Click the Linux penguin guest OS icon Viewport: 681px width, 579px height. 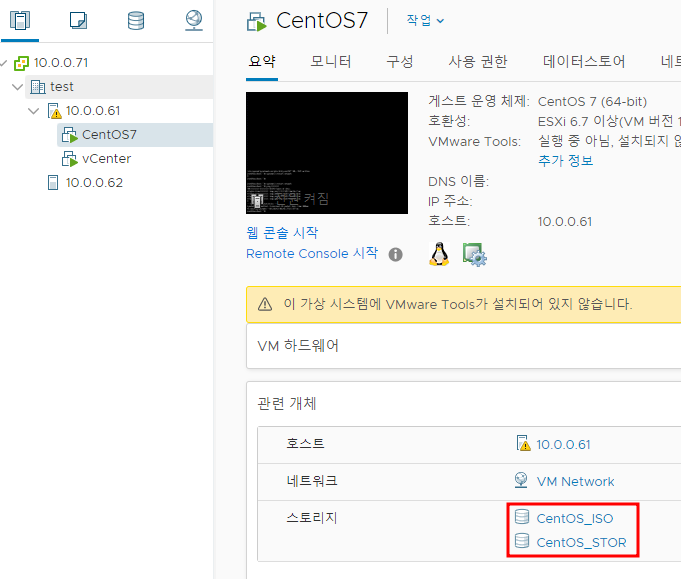coord(439,254)
